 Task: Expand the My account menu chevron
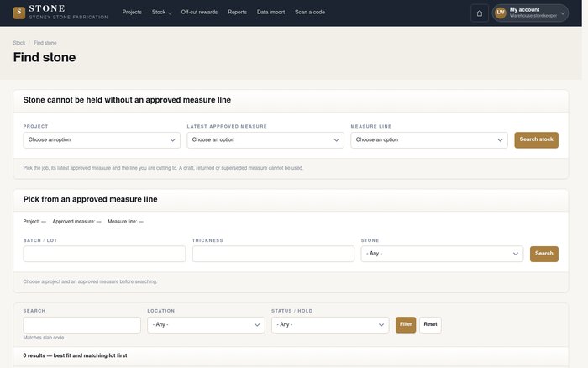click(563, 13)
